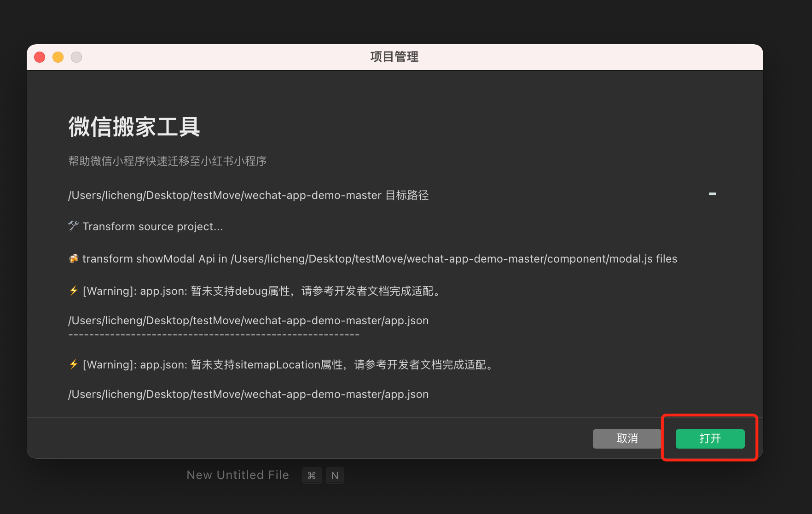
Task: Click the subtitle 帮助微信小程序快速迁移至小红书小程序
Action: tap(168, 161)
